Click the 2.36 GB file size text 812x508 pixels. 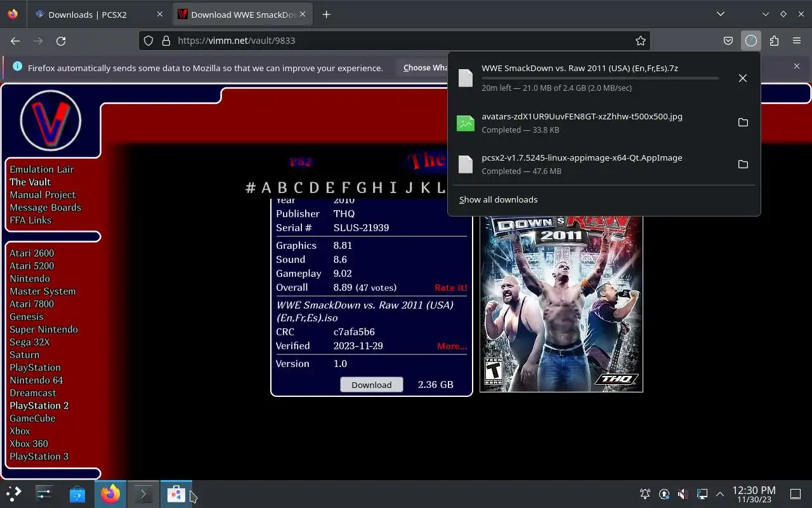coord(435,385)
